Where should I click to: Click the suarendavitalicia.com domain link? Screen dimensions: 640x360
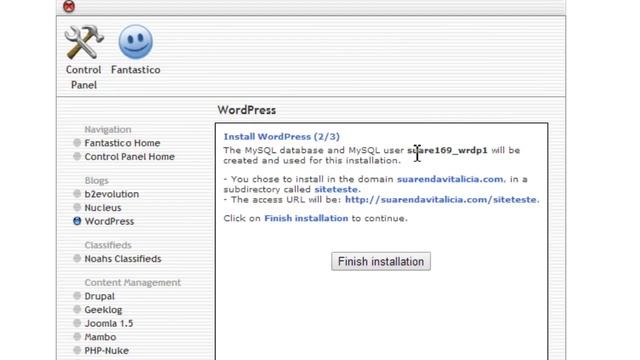point(450,179)
